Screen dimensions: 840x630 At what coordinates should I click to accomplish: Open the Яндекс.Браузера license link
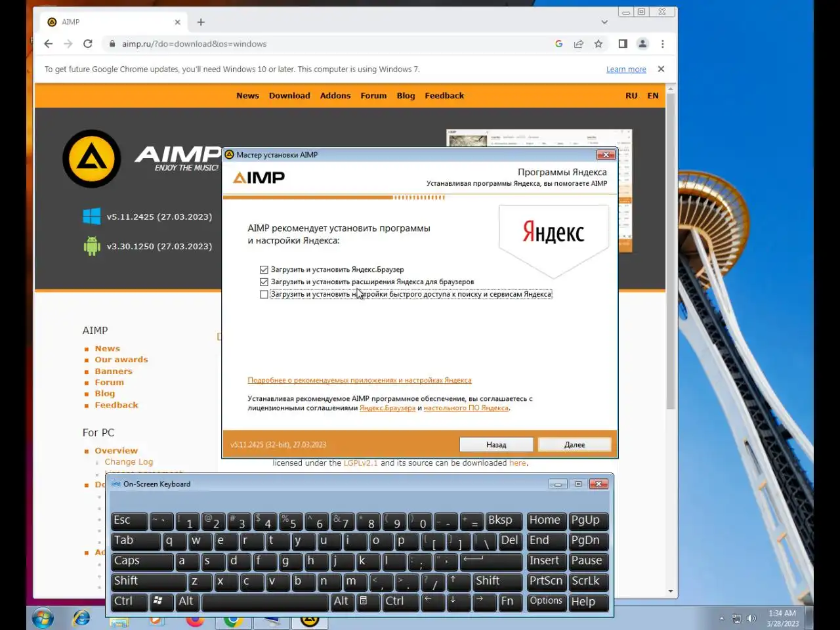(x=387, y=408)
